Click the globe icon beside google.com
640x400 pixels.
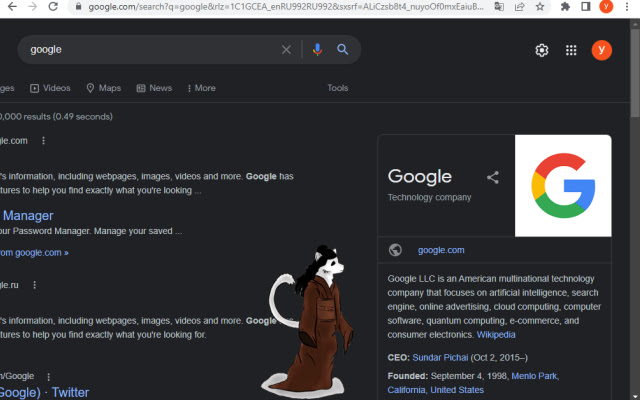[x=395, y=250]
